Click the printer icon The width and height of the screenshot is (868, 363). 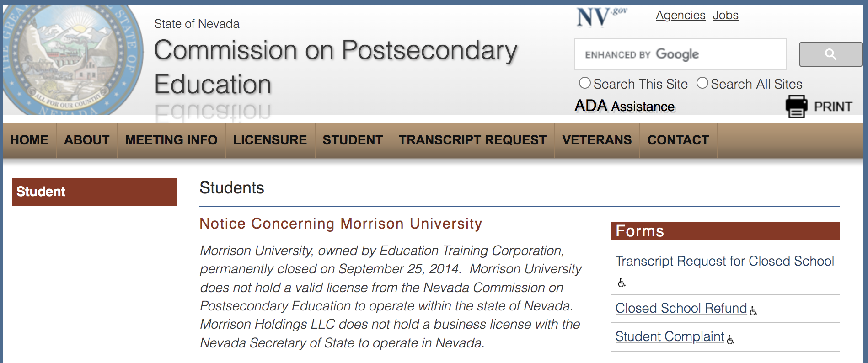[796, 107]
